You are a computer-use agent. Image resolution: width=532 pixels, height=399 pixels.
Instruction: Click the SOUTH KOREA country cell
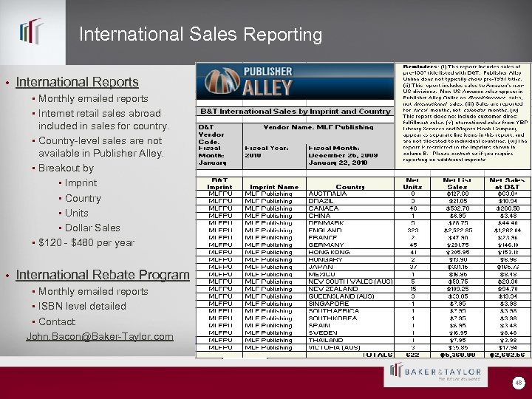(350, 318)
